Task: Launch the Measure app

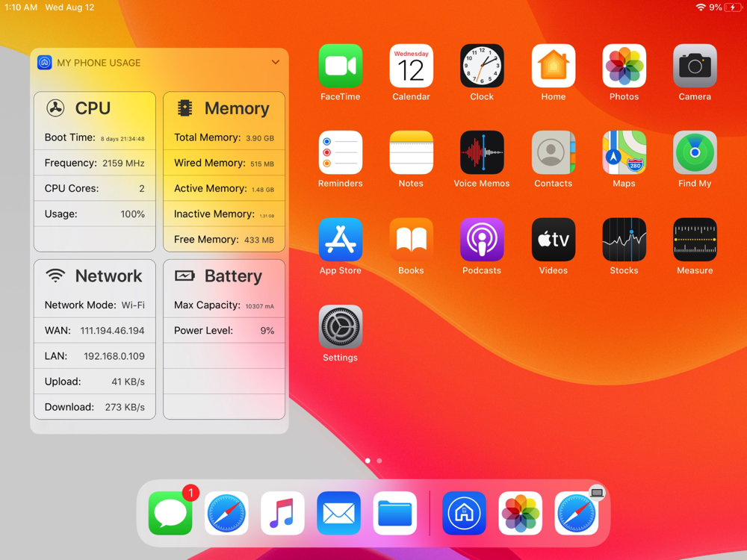Action: point(695,240)
